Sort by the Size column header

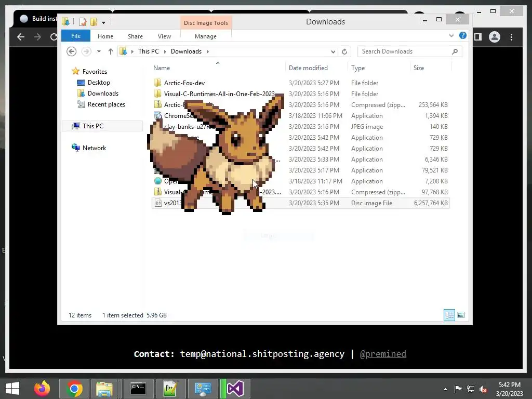coord(419,68)
